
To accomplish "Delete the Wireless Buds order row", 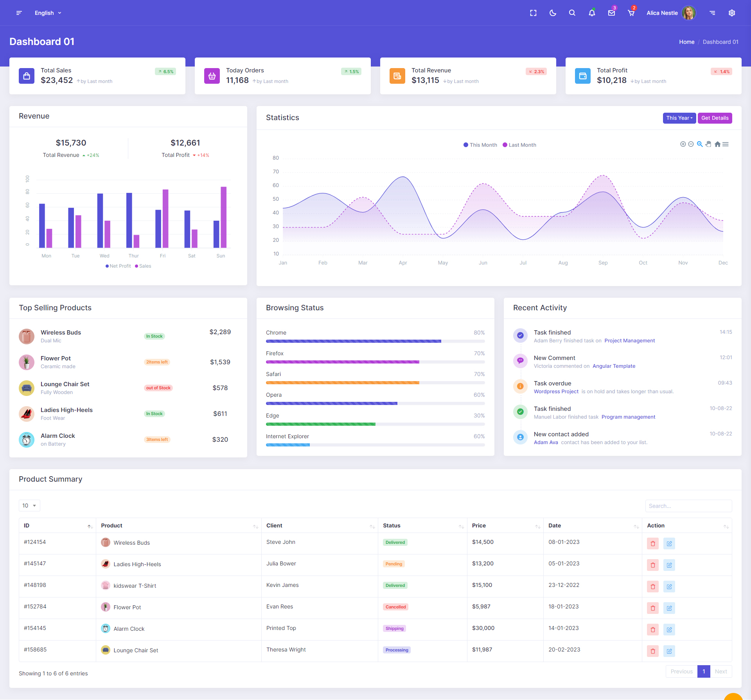I will (x=652, y=543).
